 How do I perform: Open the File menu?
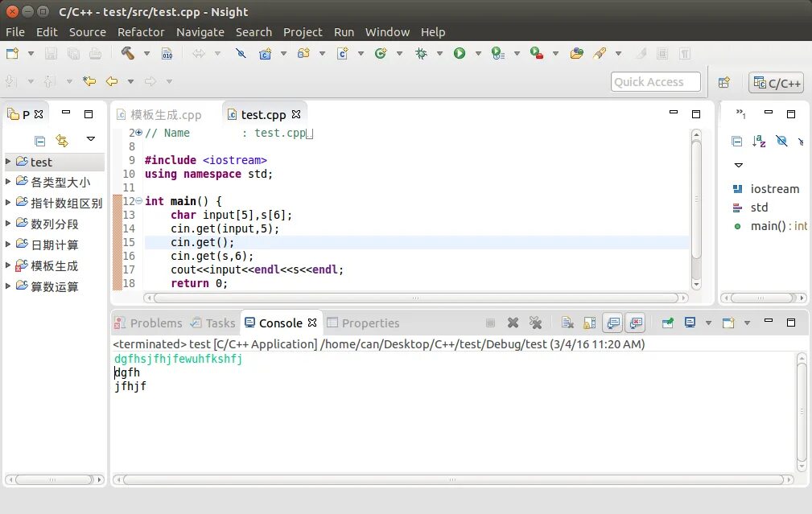tap(15, 32)
